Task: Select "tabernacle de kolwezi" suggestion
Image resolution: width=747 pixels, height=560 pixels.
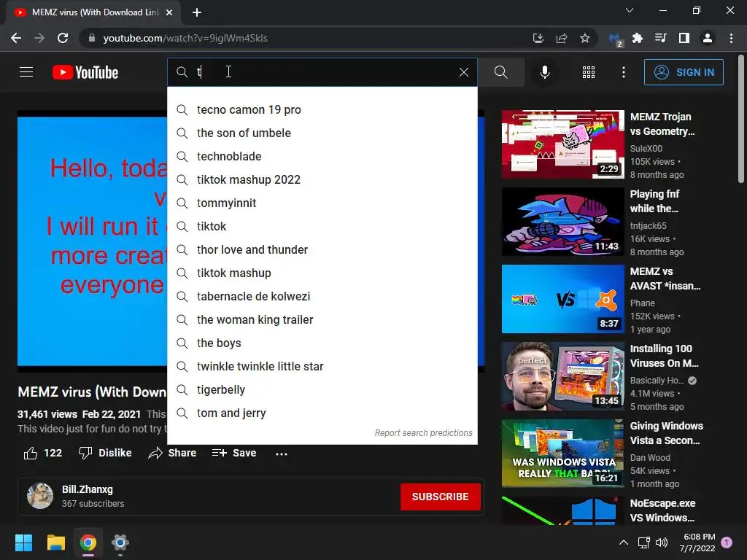Action: [x=322, y=296]
